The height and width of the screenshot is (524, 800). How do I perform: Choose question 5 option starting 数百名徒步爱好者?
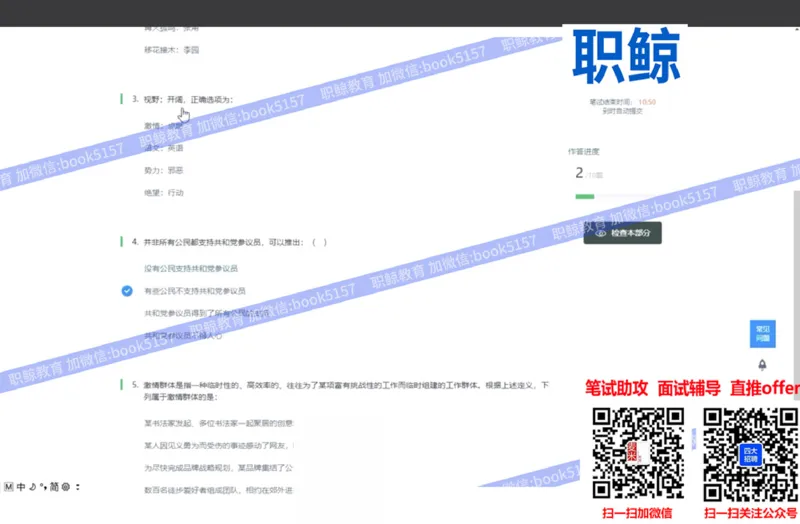coord(219,490)
